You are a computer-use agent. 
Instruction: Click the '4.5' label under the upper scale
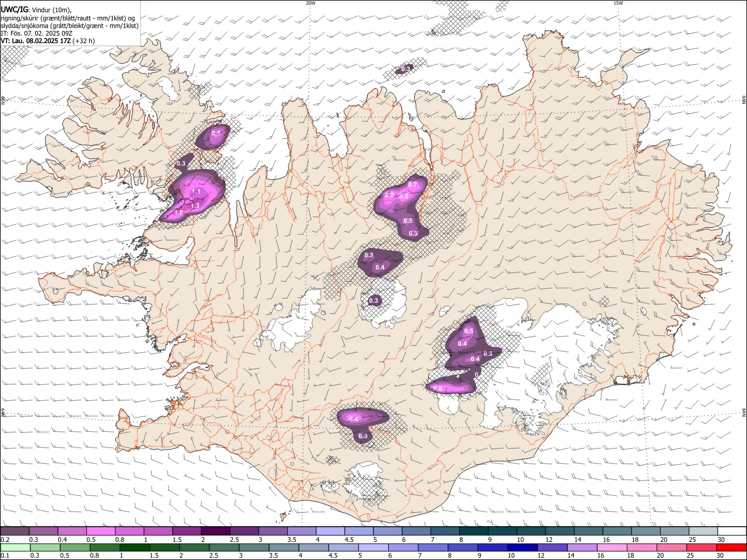coord(349,540)
